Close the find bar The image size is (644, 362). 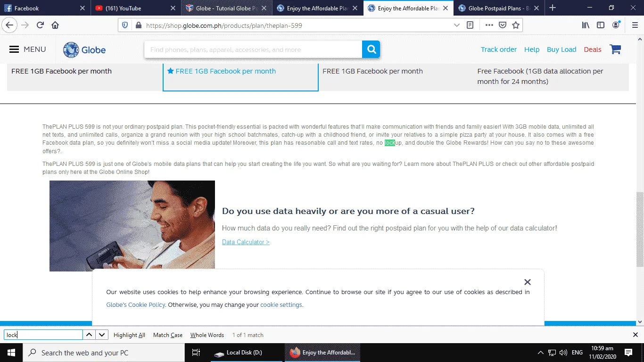coord(635,335)
